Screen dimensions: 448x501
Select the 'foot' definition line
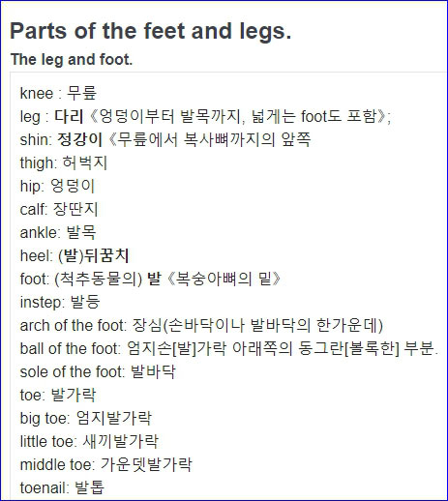pyautogui.click(x=150, y=279)
